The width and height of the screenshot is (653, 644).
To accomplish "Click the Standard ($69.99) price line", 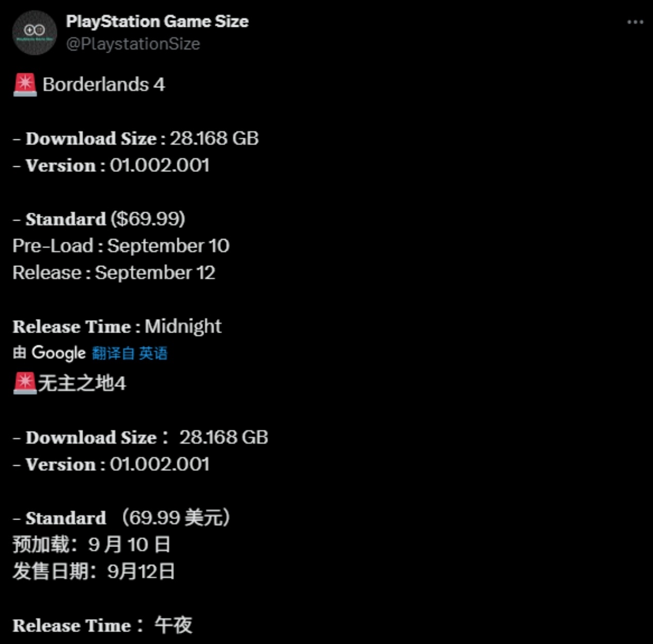I will [x=99, y=219].
